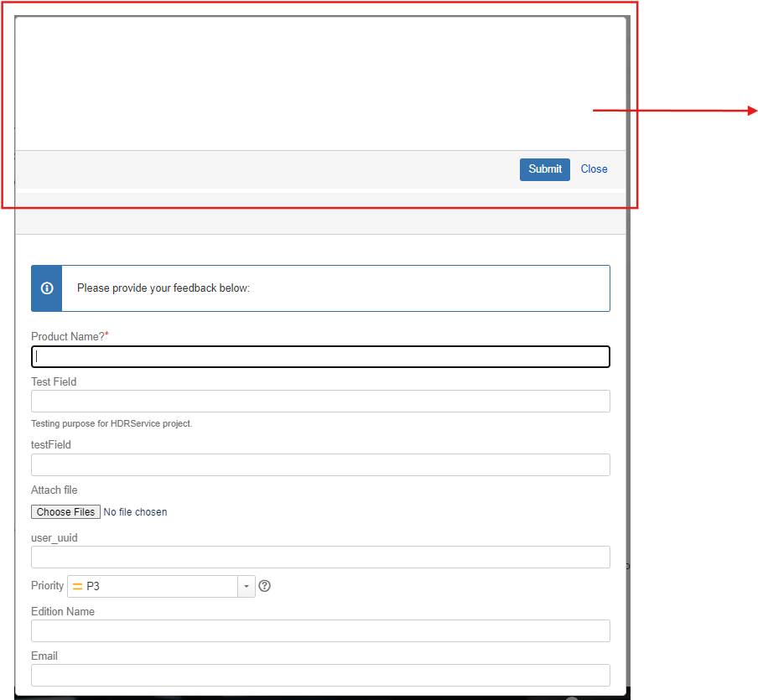Click the 'Edition Name' label
Viewport: 758px width, 700px height.
tap(63, 611)
